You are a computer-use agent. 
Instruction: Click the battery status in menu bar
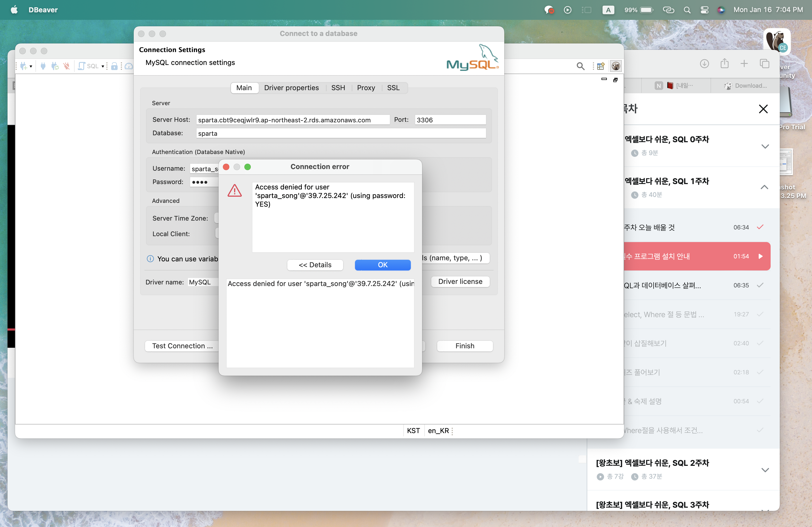(639, 10)
